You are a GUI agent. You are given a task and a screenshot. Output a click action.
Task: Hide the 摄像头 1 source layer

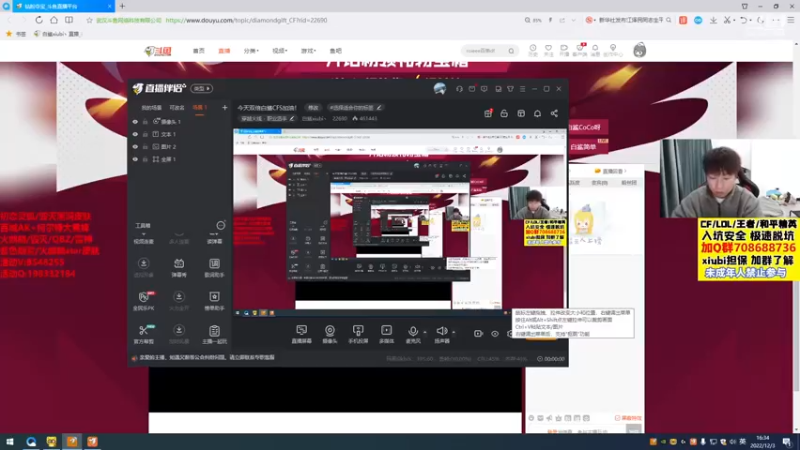click(135, 122)
